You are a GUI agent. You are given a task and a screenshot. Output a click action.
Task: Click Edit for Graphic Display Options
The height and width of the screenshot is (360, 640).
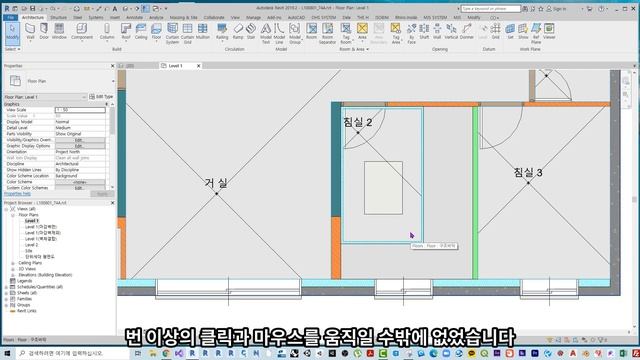click(x=80, y=146)
